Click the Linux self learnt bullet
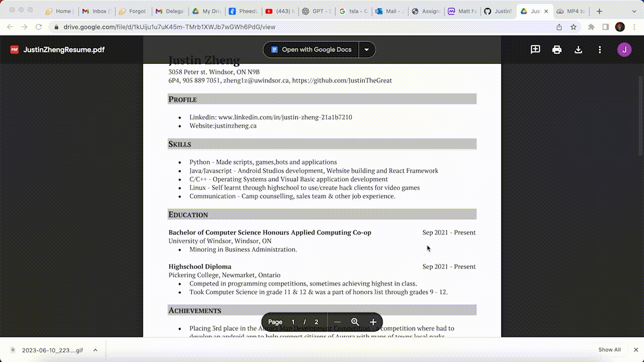This screenshot has height=362, width=644. pos(304,188)
